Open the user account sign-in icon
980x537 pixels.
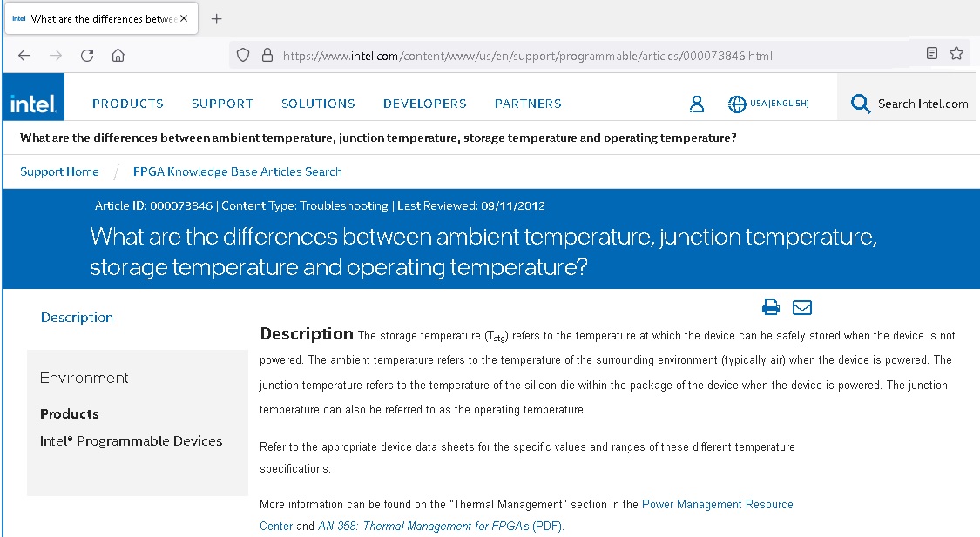(x=696, y=104)
